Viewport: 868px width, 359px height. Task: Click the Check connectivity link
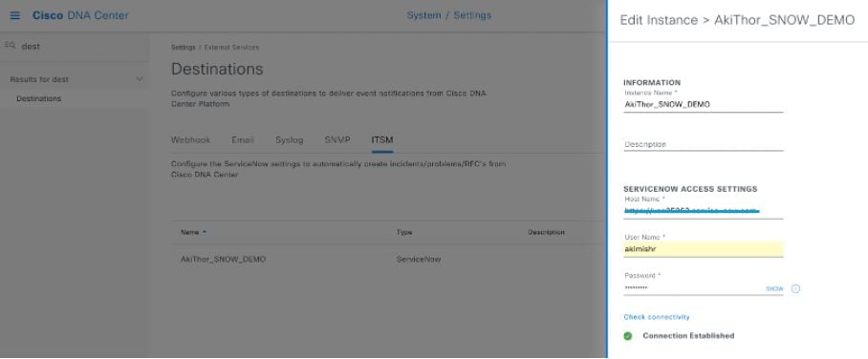click(657, 317)
